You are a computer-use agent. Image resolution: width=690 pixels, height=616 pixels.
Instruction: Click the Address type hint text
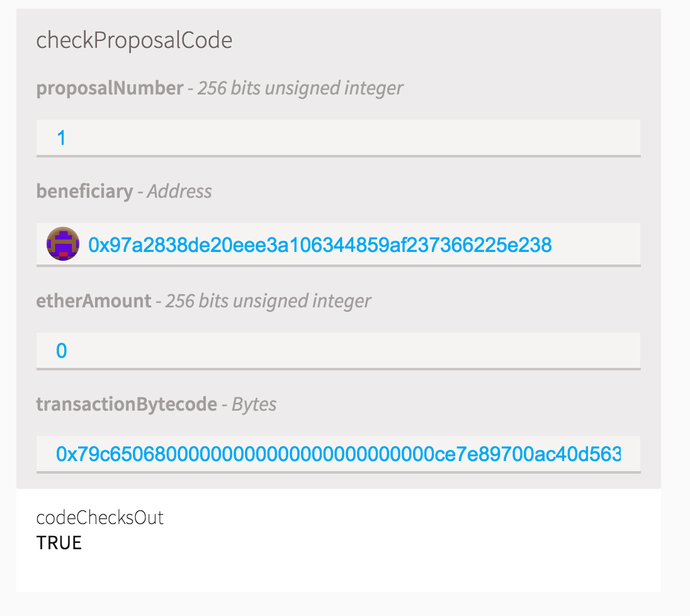point(179,191)
